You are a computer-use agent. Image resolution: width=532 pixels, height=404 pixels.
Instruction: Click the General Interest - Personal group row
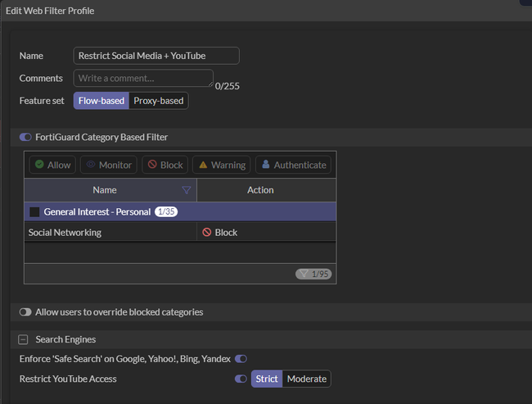pos(180,211)
